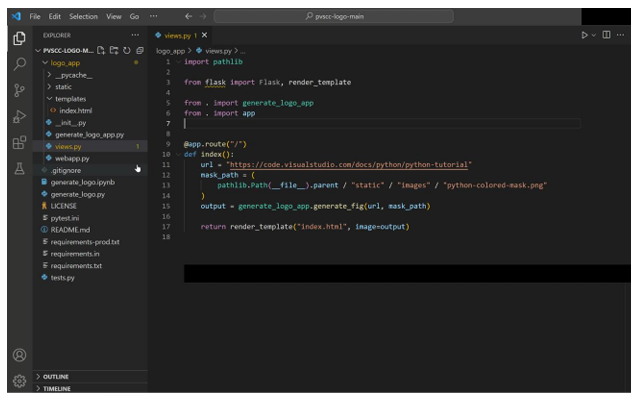Viewport: 641px width, 396px height.
Task: Open the Edit menu
Action: [x=54, y=16]
